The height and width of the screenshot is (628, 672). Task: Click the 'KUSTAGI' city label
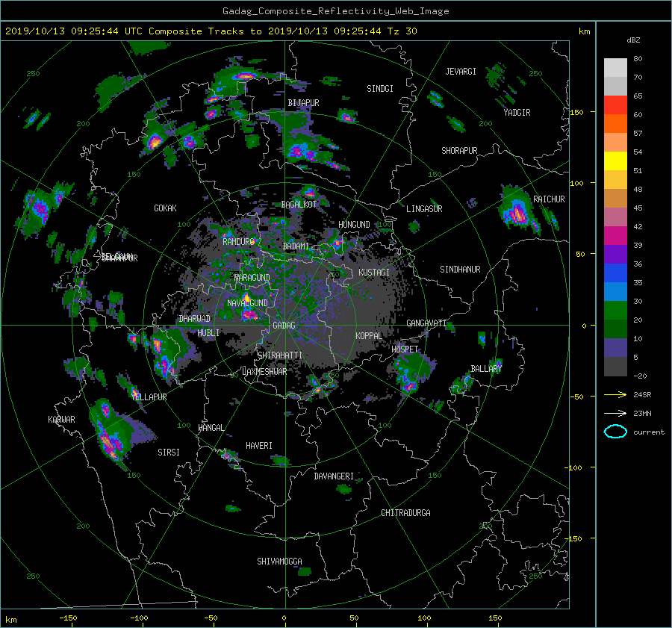374,273
